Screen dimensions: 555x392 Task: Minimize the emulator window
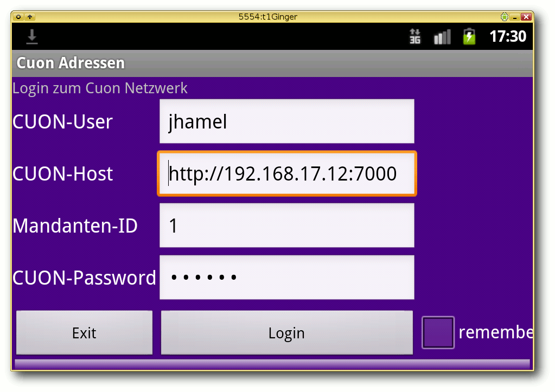coord(515,17)
